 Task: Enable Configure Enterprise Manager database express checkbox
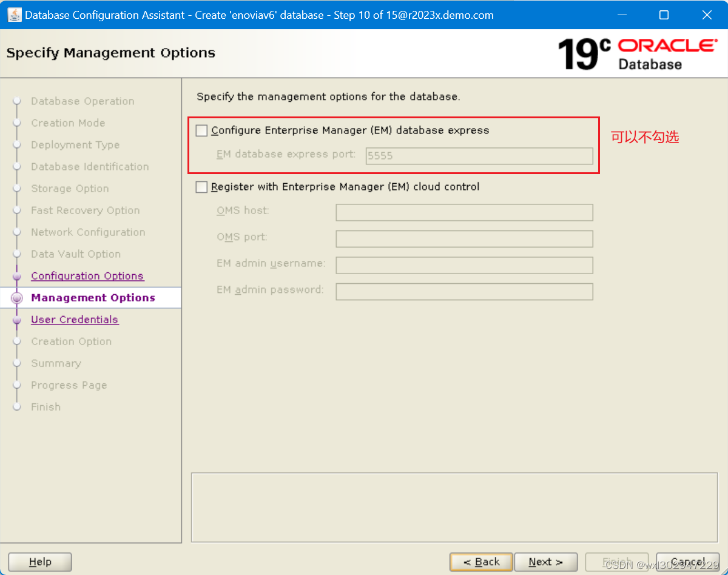tap(201, 130)
